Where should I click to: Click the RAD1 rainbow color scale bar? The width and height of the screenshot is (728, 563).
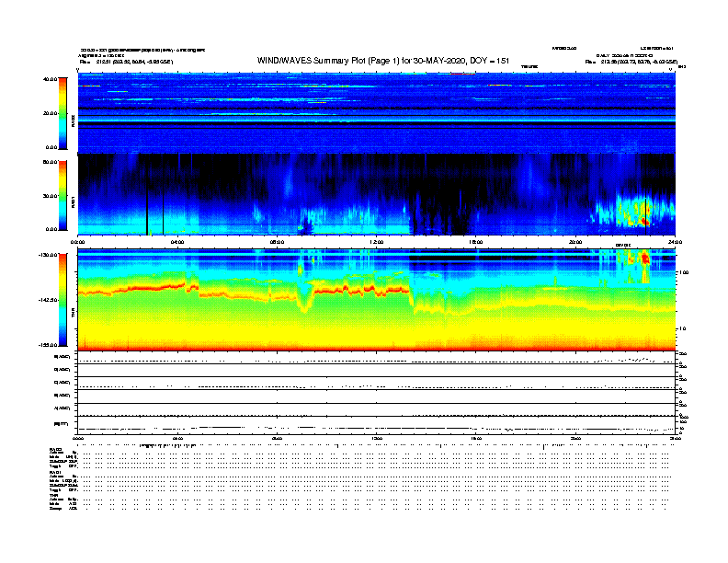tap(63, 196)
